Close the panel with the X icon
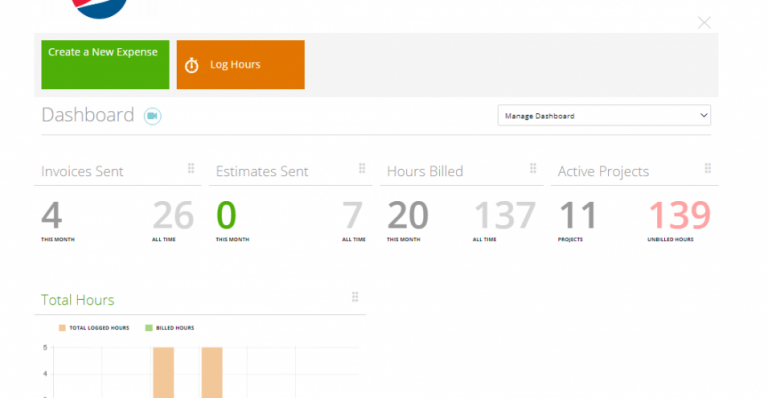 704,23
